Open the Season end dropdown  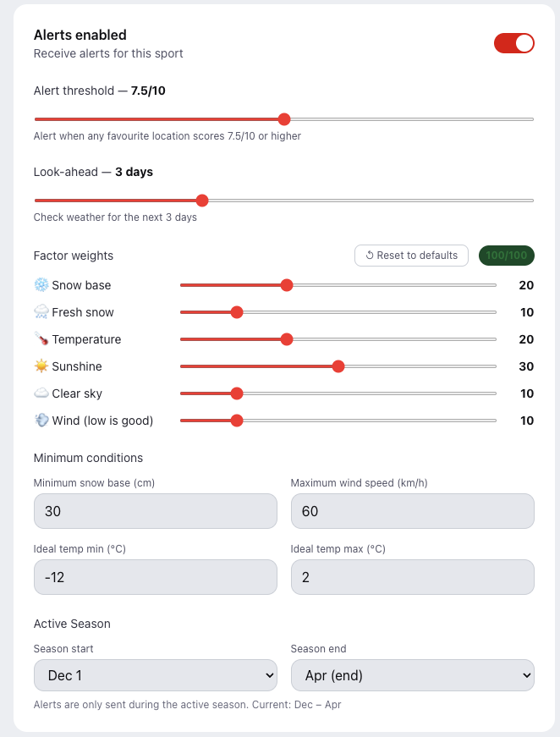coord(412,675)
